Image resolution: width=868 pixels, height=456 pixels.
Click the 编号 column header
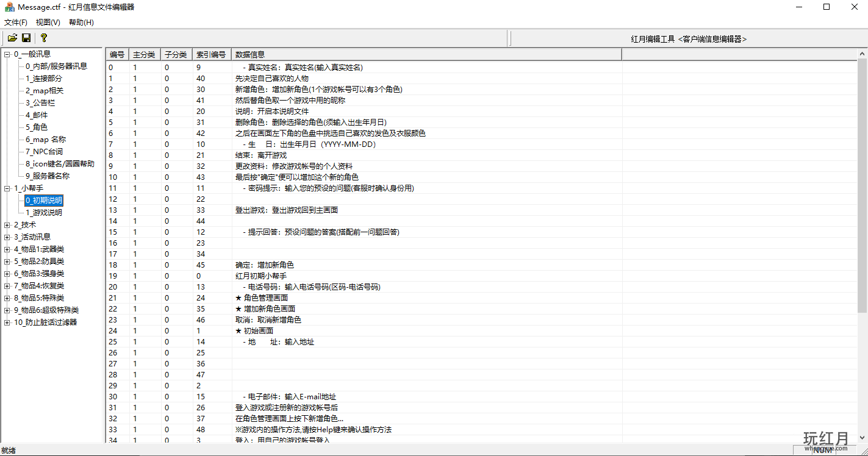(x=117, y=54)
